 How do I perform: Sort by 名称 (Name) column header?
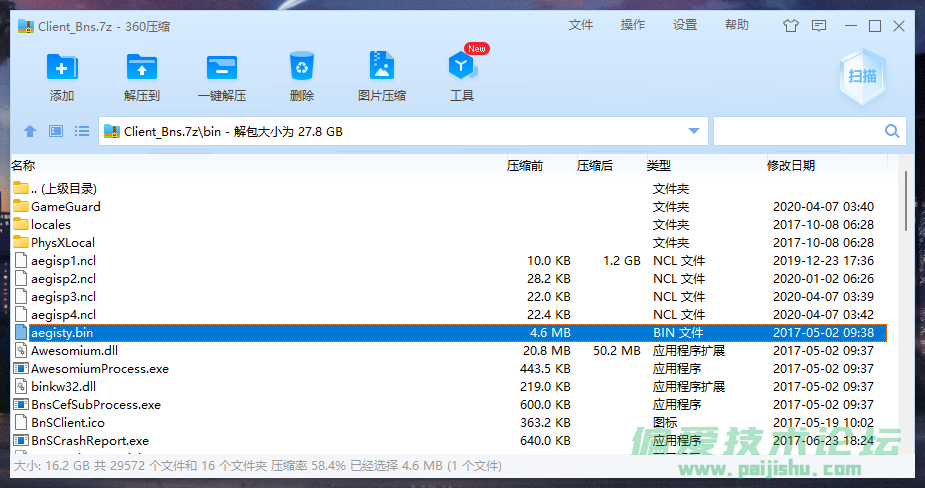point(24,166)
